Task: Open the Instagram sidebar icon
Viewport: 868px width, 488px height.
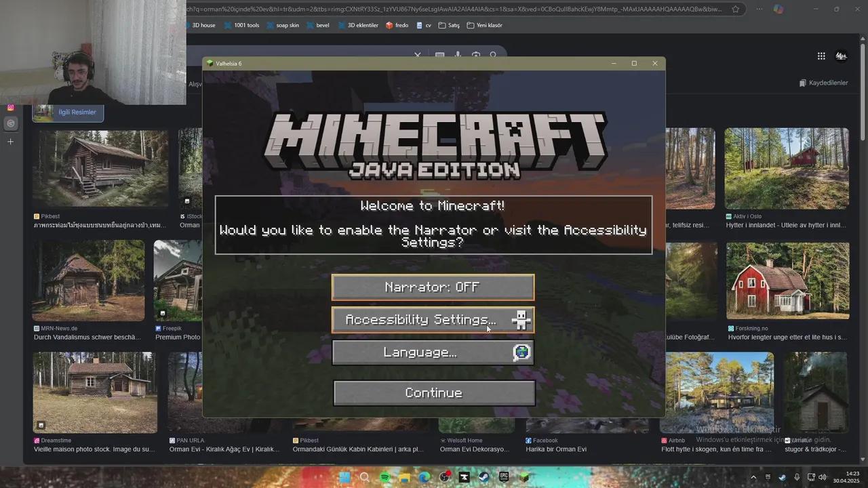Action: [x=10, y=108]
